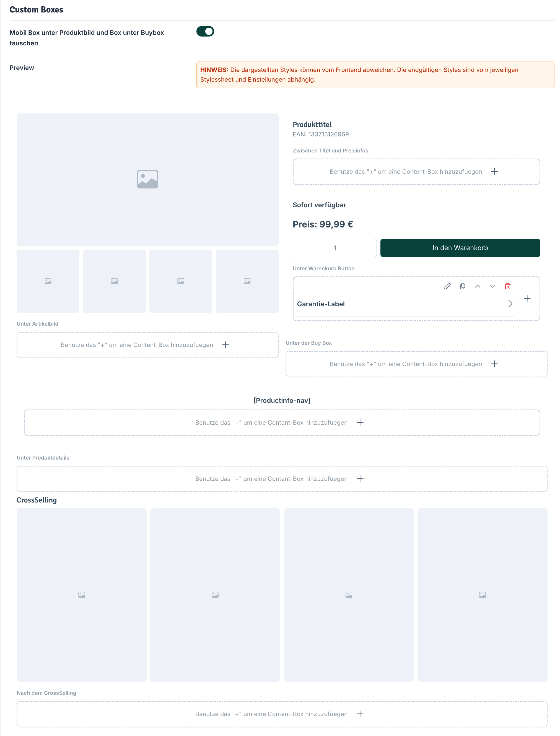Click the EAN: 133713126969 text
The height and width of the screenshot is (736, 560).
coord(321,134)
